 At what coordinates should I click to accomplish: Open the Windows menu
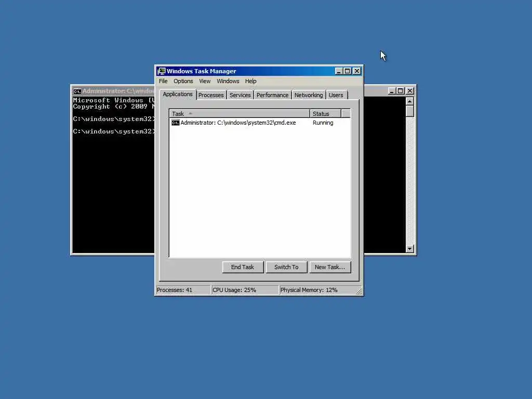coord(228,81)
